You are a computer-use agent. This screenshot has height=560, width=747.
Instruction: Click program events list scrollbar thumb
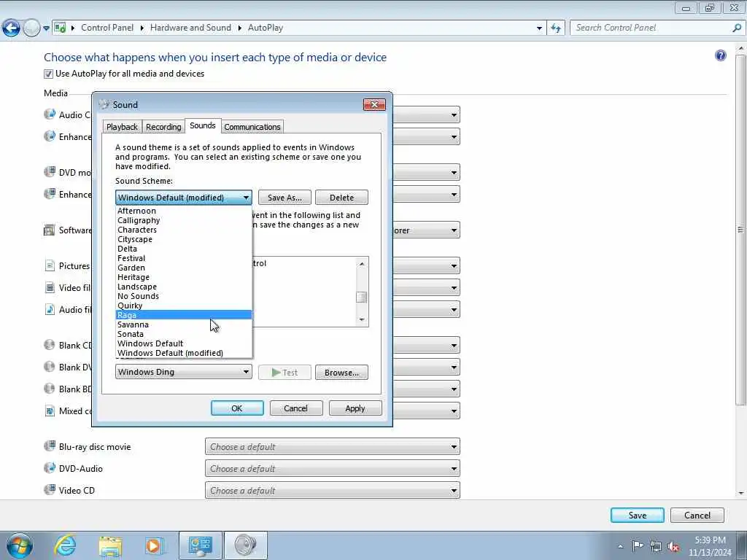point(362,297)
